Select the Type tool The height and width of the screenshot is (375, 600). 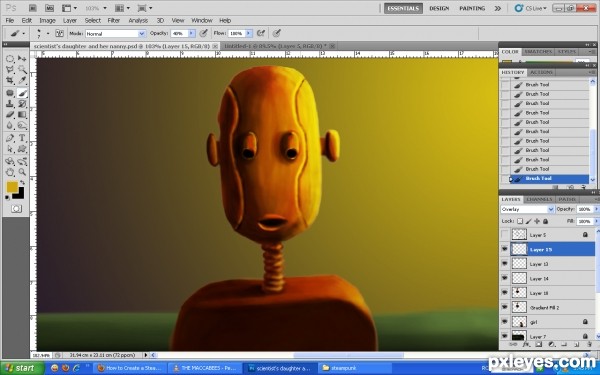(x=22, y=138)
